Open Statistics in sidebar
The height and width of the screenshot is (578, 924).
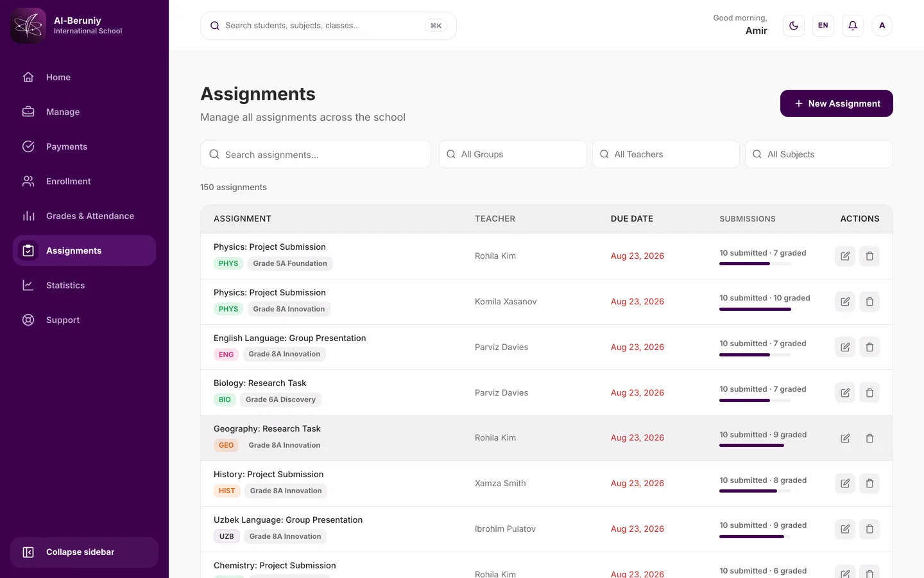(84, 285)
